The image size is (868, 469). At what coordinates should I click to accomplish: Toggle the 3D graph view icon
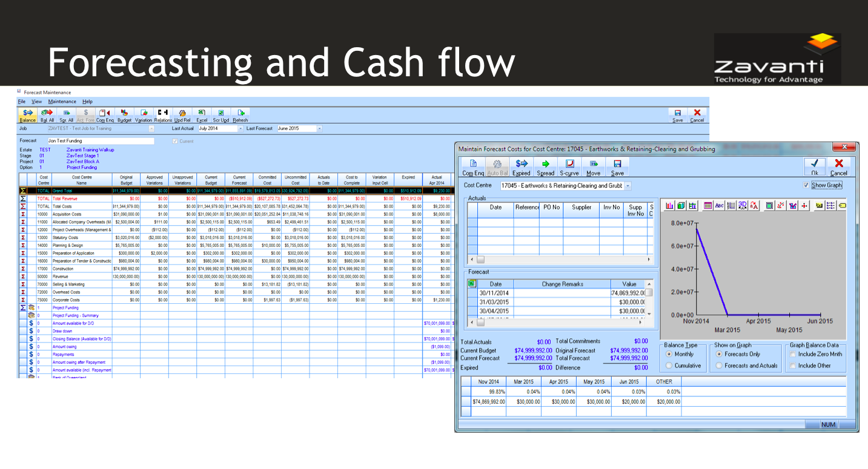(743, 206)
